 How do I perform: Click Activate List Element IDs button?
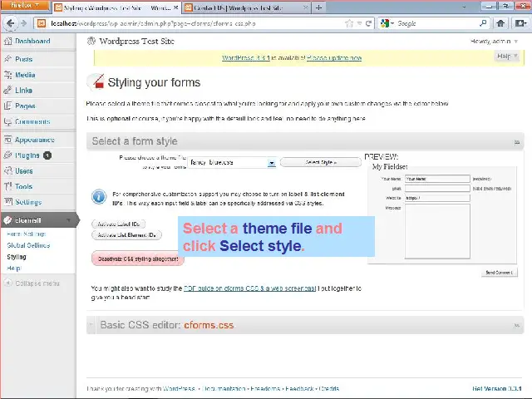pyautogui.click(x=126, y=234)
